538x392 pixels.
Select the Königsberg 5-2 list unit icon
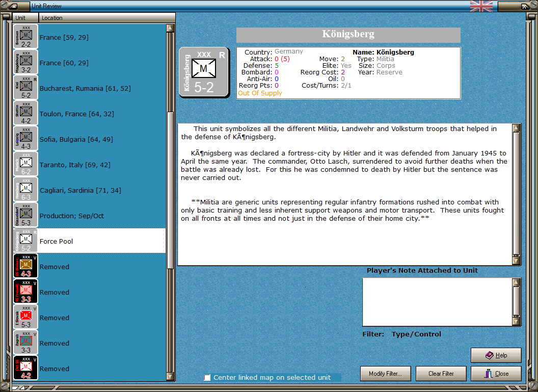pos(25,241)
